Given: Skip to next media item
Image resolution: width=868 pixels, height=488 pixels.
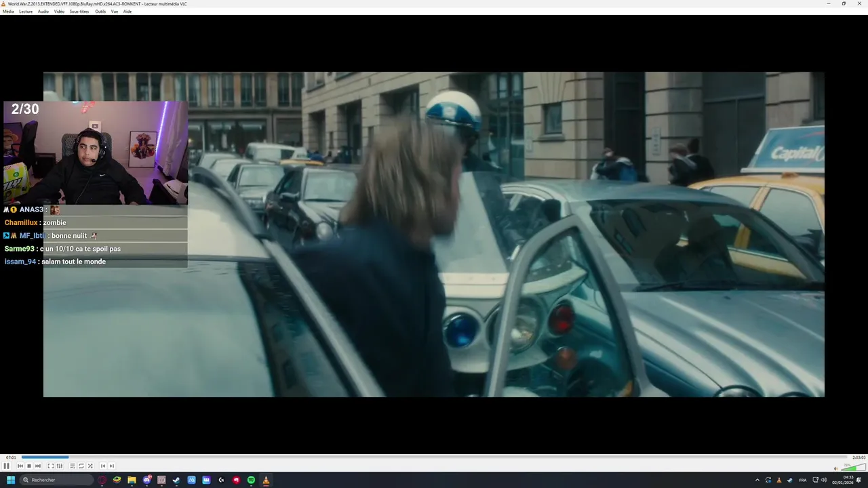Looking at the screenshot, I should 38,466.
